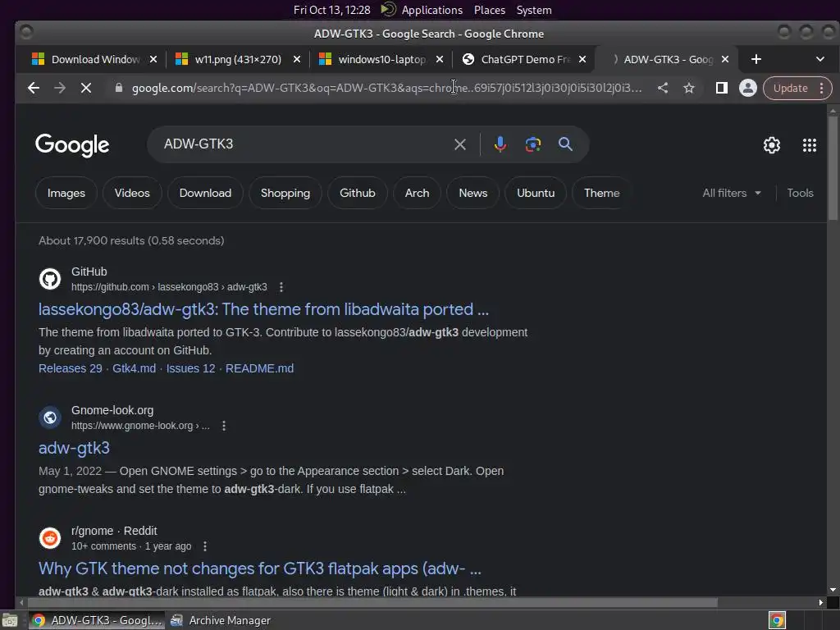The height and width of the screenshot is (630, 840).
Task: Open search Tools
Action: (800, 193)
